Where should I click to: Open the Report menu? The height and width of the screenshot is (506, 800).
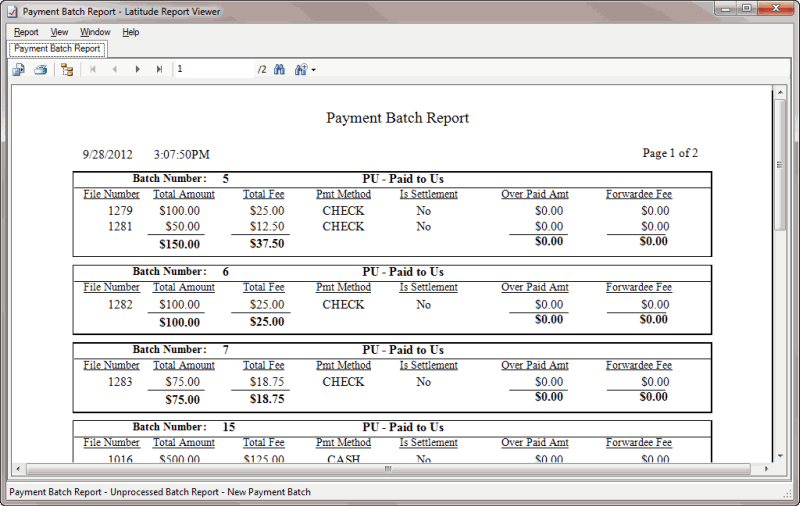click(x=26, y=32)
